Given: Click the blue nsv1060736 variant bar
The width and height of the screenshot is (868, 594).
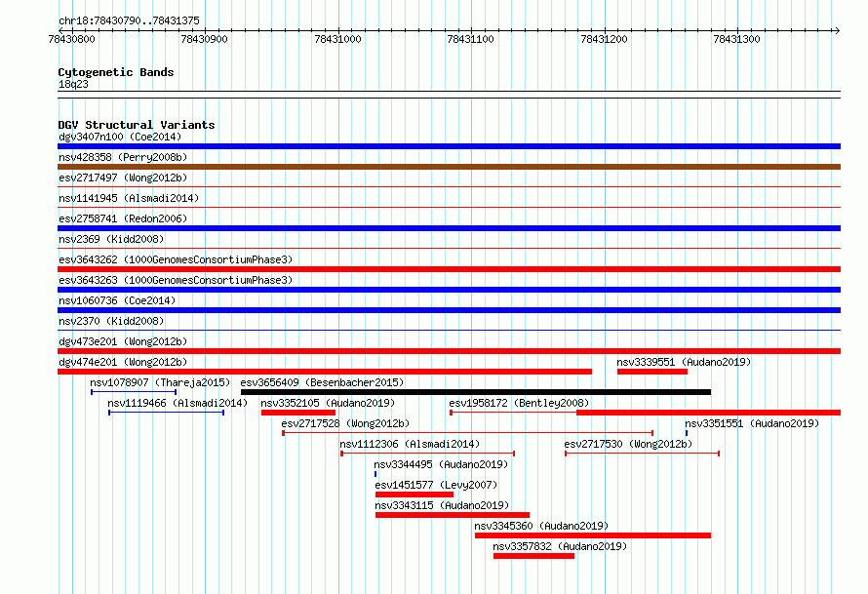Looking at the screenshot, I should point(449,310).
